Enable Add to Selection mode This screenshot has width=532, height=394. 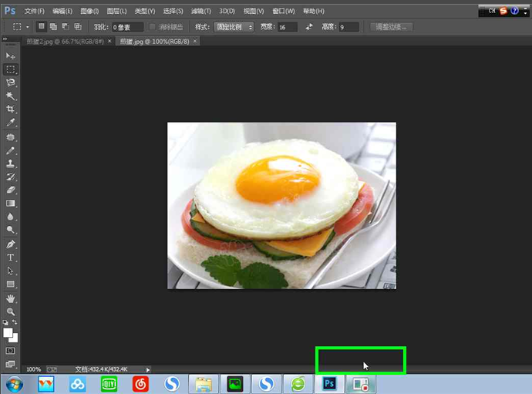pos(53,27)
